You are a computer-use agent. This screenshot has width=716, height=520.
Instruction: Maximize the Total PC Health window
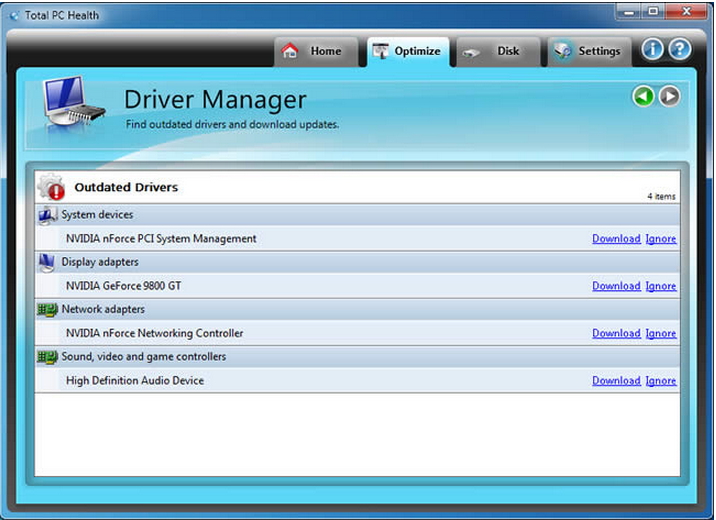coord(653,12)
